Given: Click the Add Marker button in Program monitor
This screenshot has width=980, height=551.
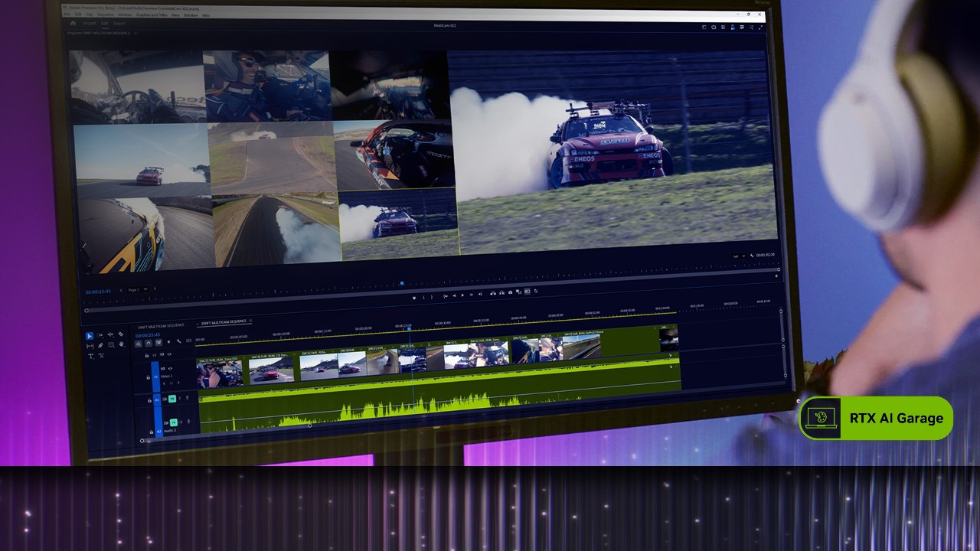Looking at the screenshot, I should click(x=414, y=298).
